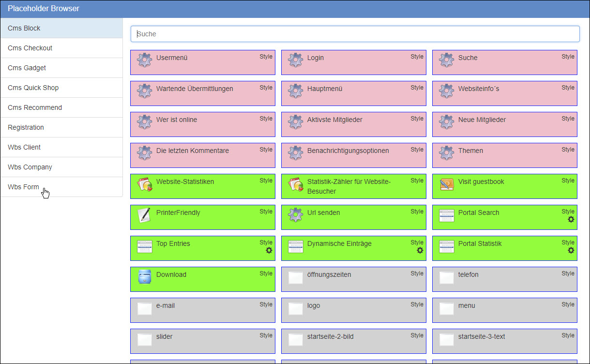Click the Portal Statistik list icon
Screen dimensions: 590x364
tap(446, 246)
